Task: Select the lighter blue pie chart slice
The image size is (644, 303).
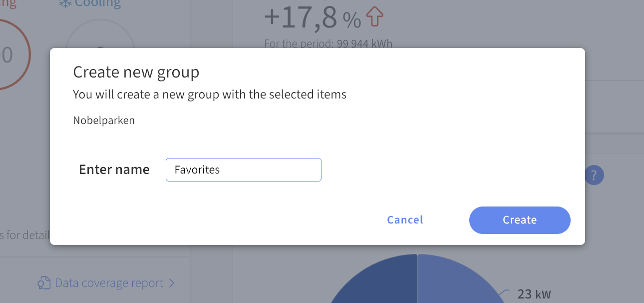Action: pos(457,280)
